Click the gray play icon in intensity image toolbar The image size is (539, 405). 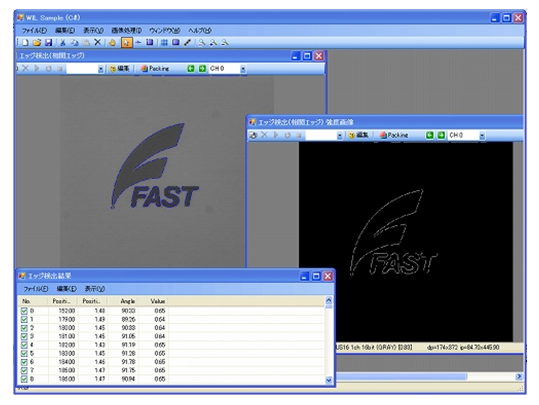276,135
